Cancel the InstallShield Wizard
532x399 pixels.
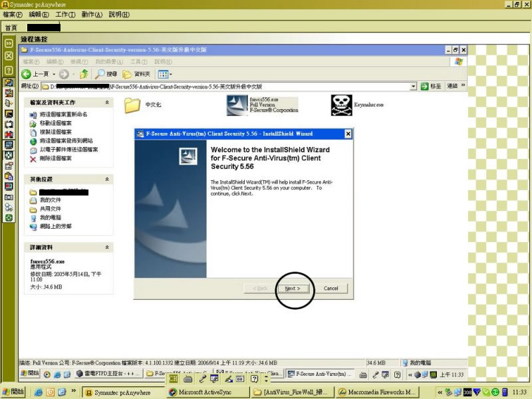[x=331, y=289]
